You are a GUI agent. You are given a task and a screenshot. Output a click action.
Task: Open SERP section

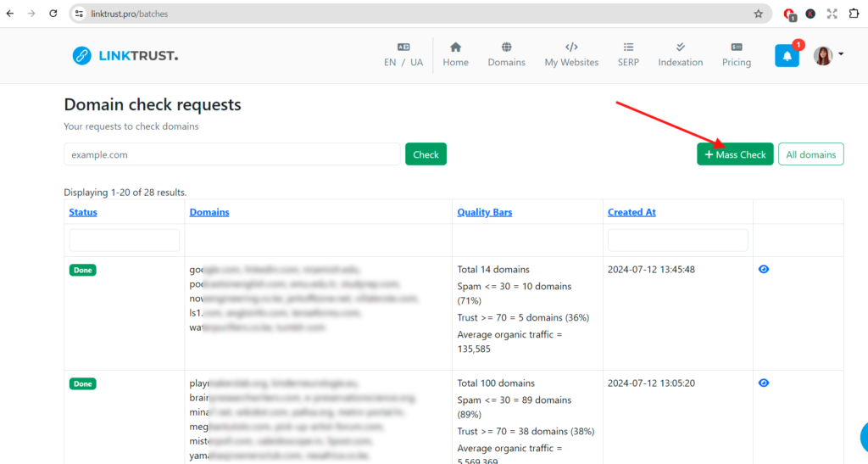click(628, 55)
